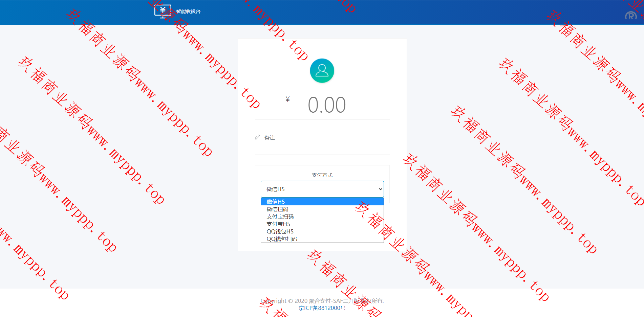Screen dimensions: 644x317
Task: Select QQ钱包扫码 in the list
Action: 282,239
